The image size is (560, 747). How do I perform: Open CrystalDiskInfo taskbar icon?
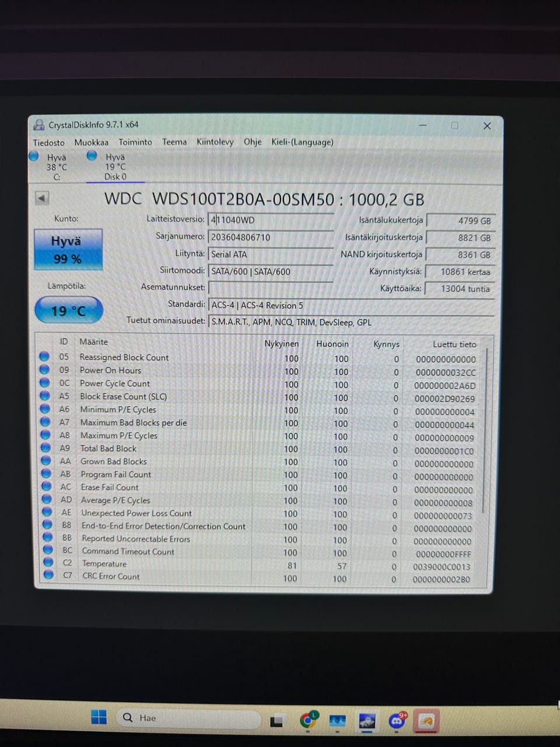pos(367,721)
